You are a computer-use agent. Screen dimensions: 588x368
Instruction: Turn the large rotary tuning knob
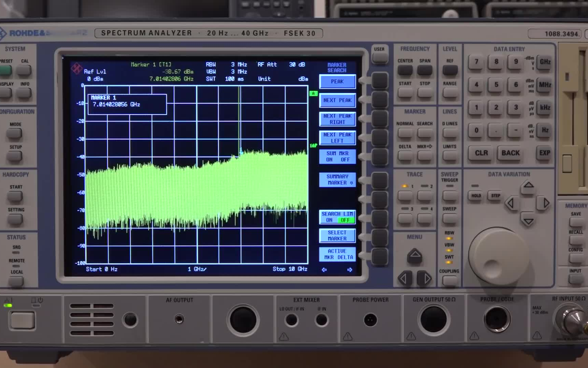point(499,256)
